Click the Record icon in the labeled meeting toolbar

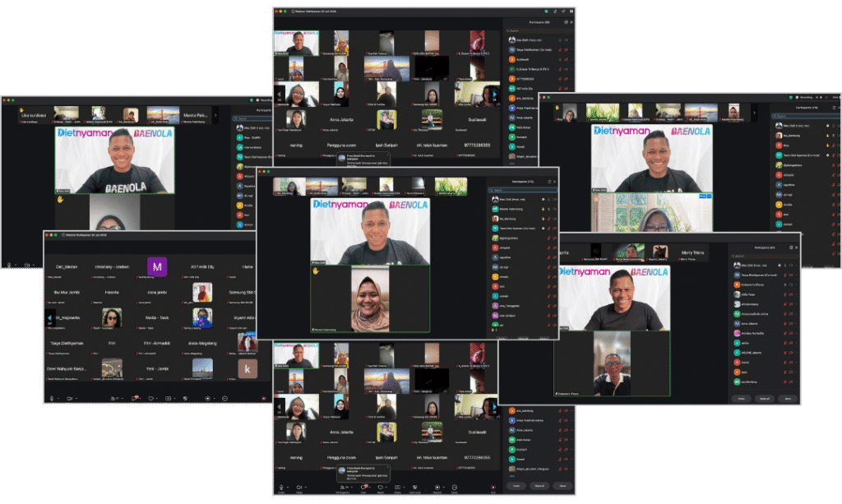pos(437,488)
